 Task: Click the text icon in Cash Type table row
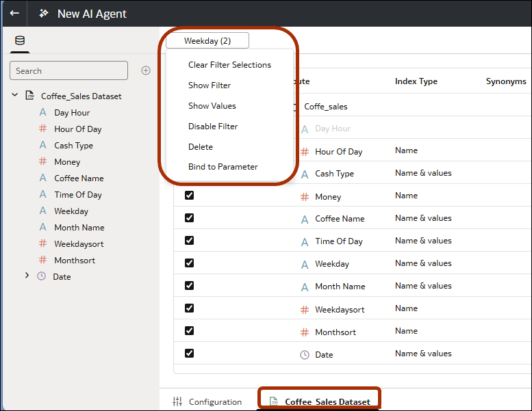coord(305,174)
